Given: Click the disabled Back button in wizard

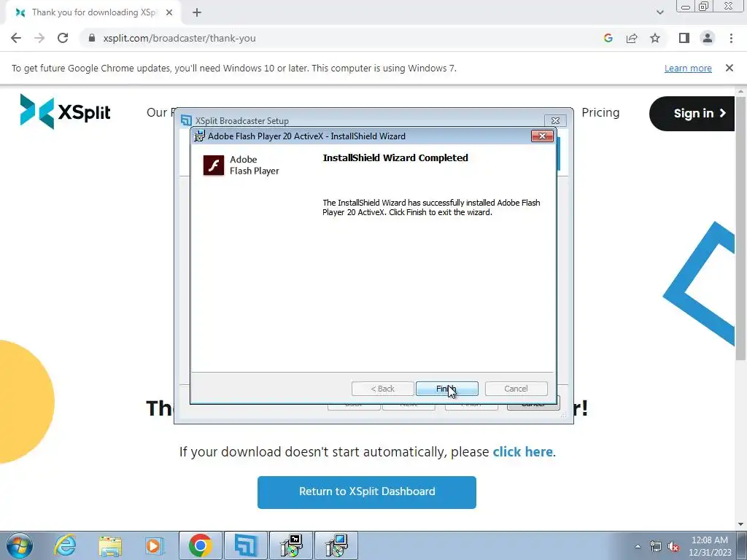Looking at the screenshot, I should tap(382, 389).
